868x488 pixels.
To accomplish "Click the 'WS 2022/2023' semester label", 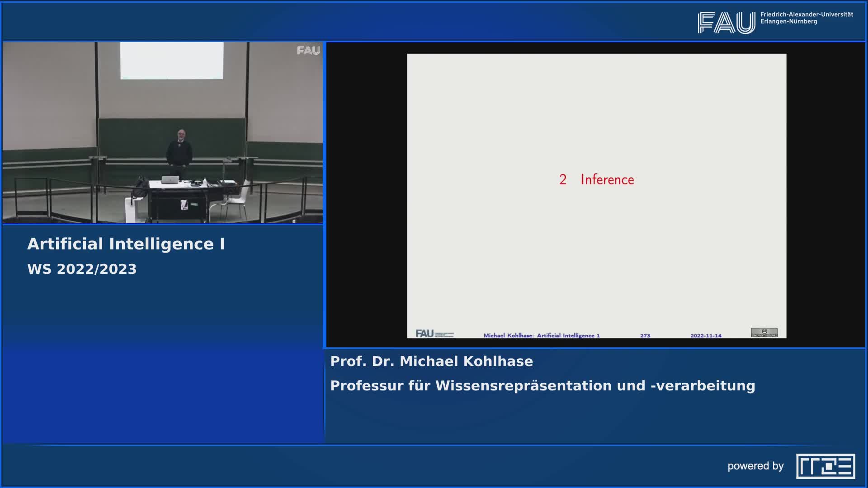I will click(82, 269).
